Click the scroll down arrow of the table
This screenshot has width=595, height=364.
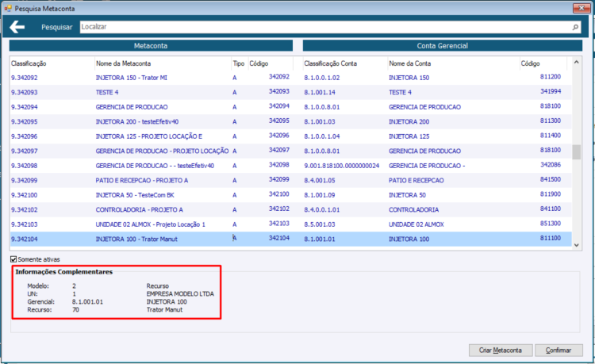577,245
